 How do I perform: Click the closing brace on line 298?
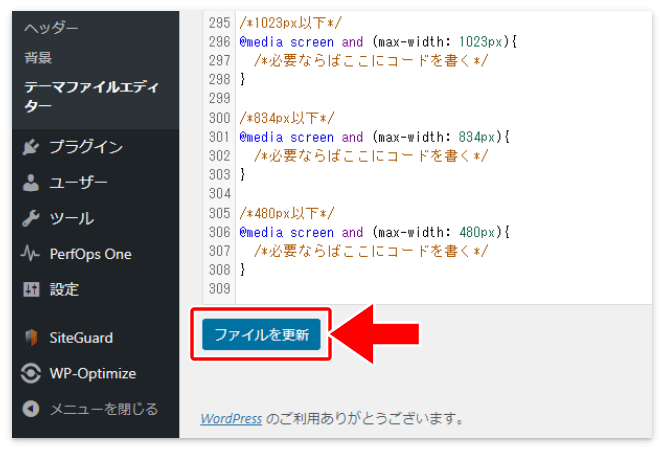pyautogui.click(x=242, y=79)
